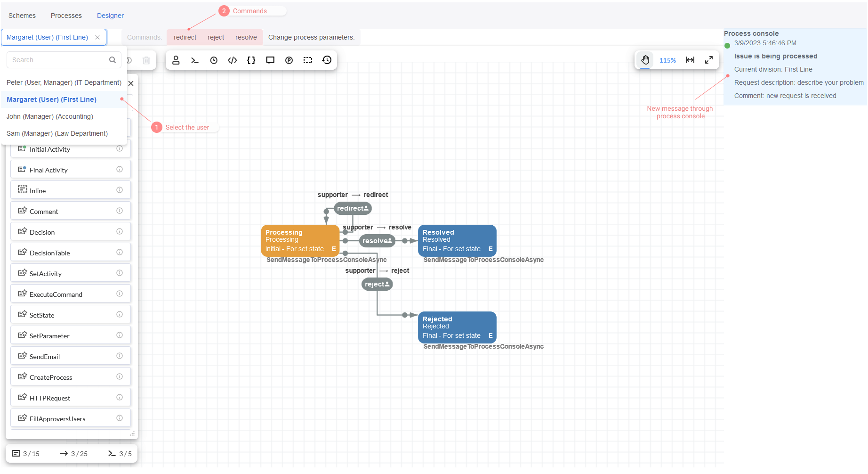The image size is (868, 474).
Task: Open the Margaret user dropdown
Action: tap(54, 37)
